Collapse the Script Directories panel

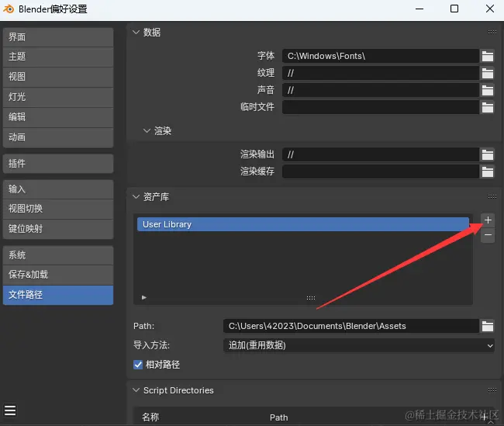coord(136,390)
